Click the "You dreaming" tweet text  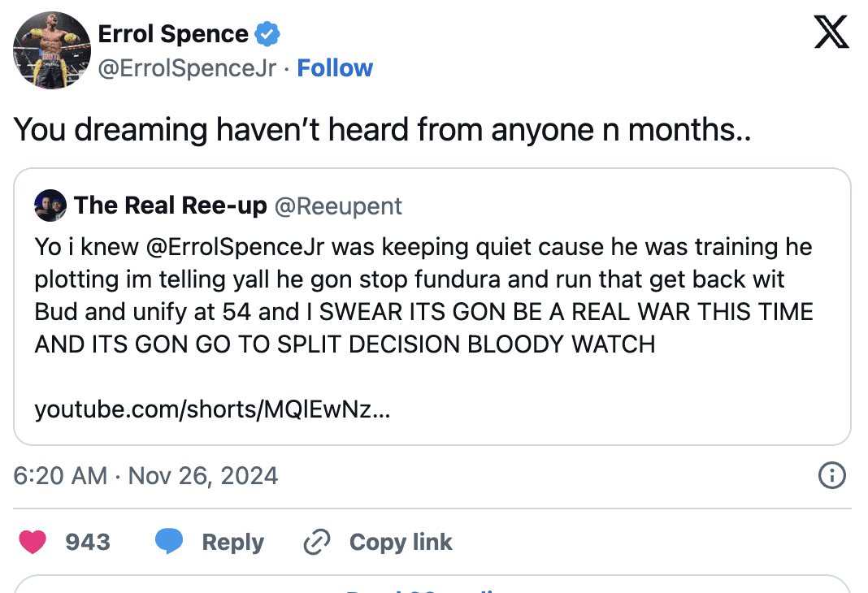(382, 130)
